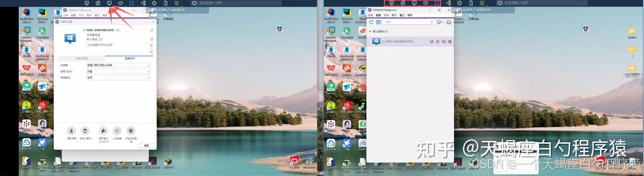Switch to the connection options tab

[130, 58]
